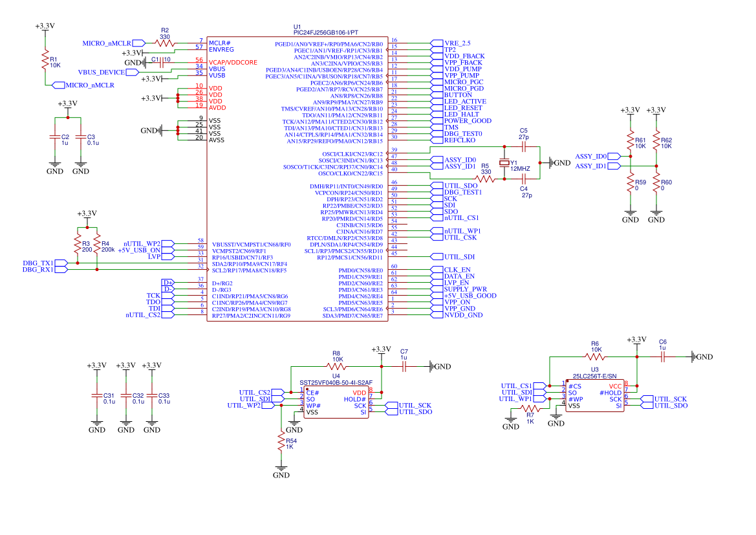Select the U4 SST25VF040B flash chip

point(336,402)
